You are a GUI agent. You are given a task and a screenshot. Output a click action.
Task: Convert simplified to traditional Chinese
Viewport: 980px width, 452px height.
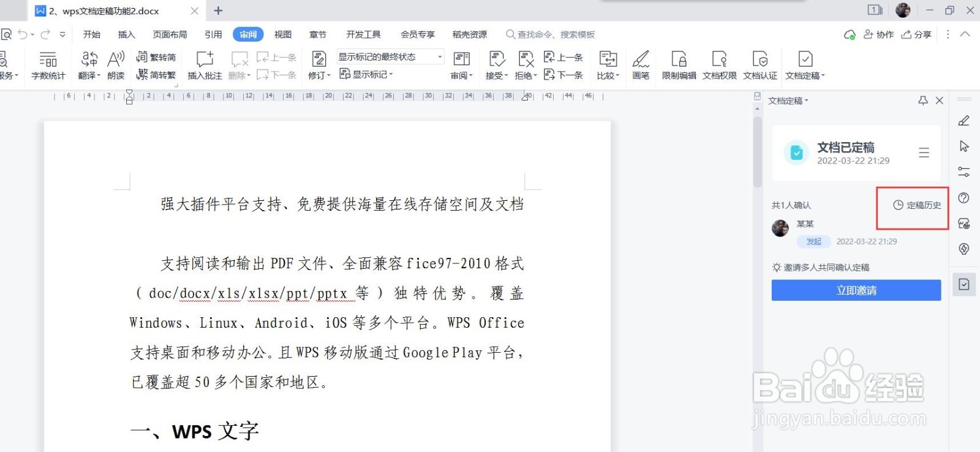156,75
